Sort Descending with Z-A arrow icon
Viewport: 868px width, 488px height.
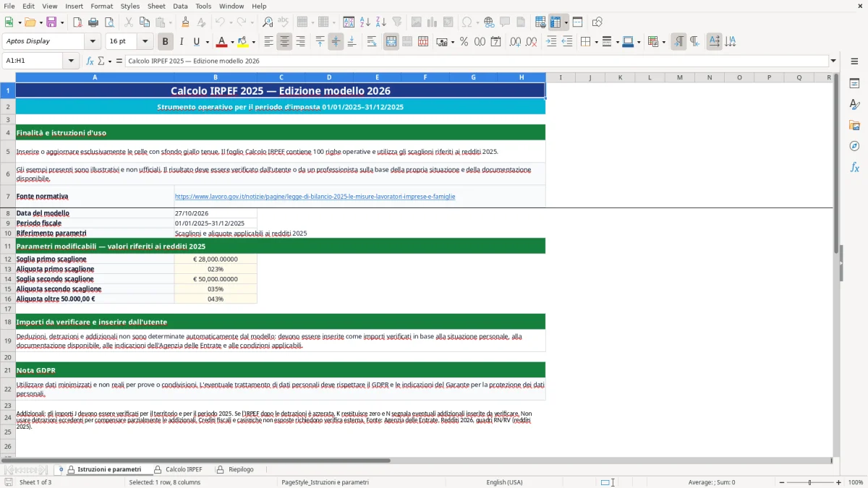coord(381,22)
